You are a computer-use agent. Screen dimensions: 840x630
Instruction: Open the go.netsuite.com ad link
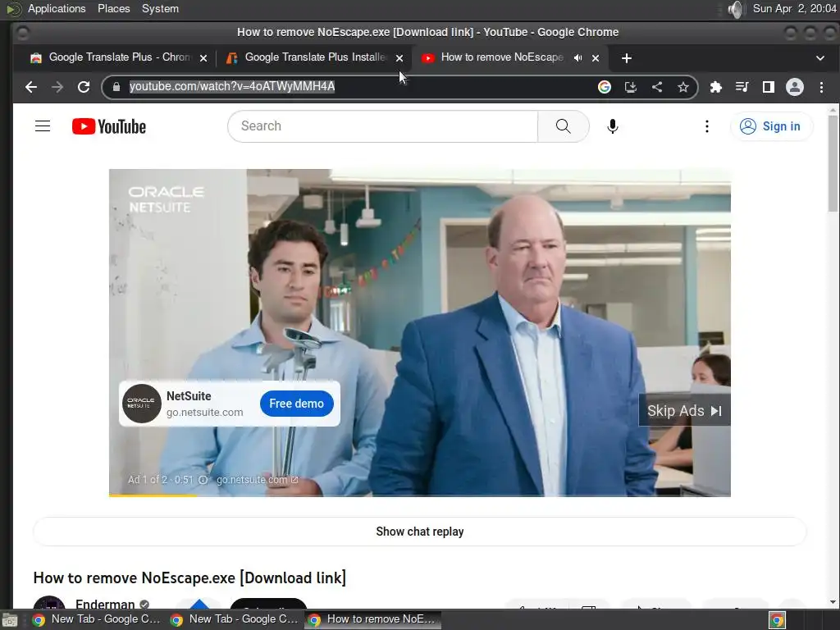pos(257,480)
